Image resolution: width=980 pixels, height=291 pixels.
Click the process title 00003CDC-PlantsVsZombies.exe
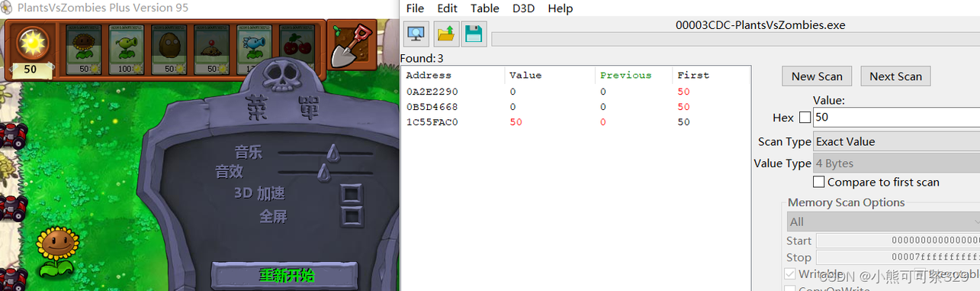pyautogui.click(x=760, y=24)
